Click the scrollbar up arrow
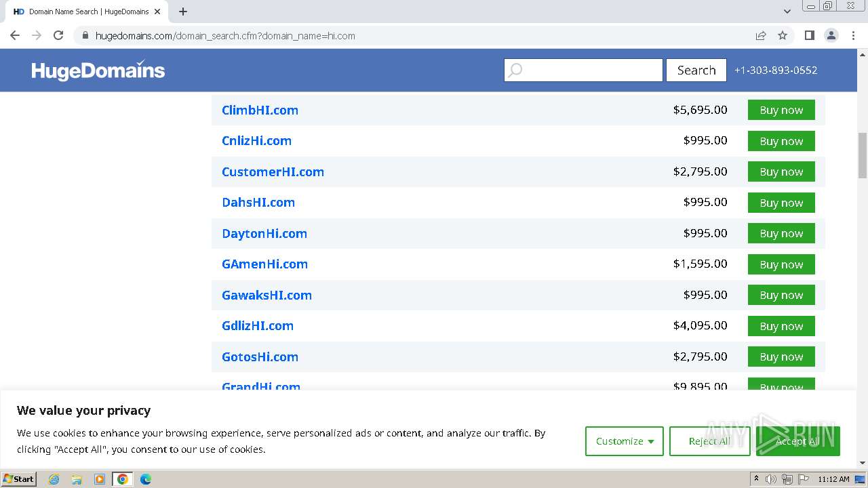868x488 pixels. coord(863,54)
